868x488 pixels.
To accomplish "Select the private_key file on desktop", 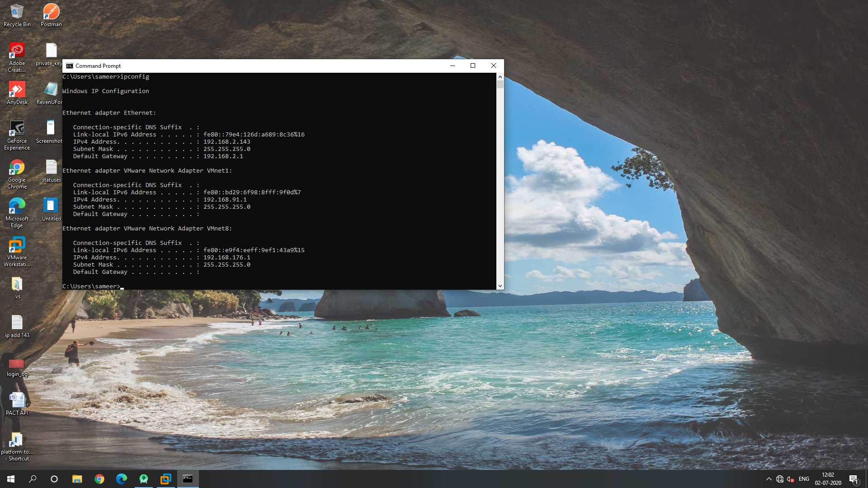I will tap(49, 54).
